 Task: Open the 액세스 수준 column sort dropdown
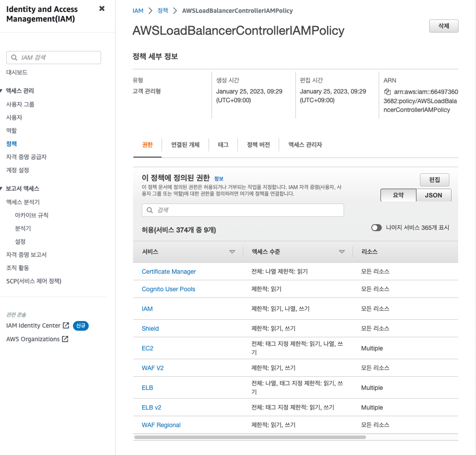(342, 252)
